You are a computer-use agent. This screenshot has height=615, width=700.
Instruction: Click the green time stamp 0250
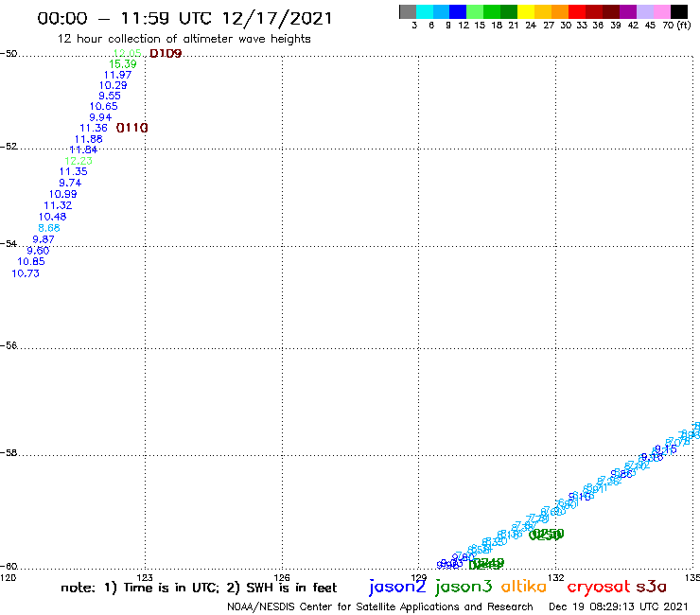click(x=547, y=535)
